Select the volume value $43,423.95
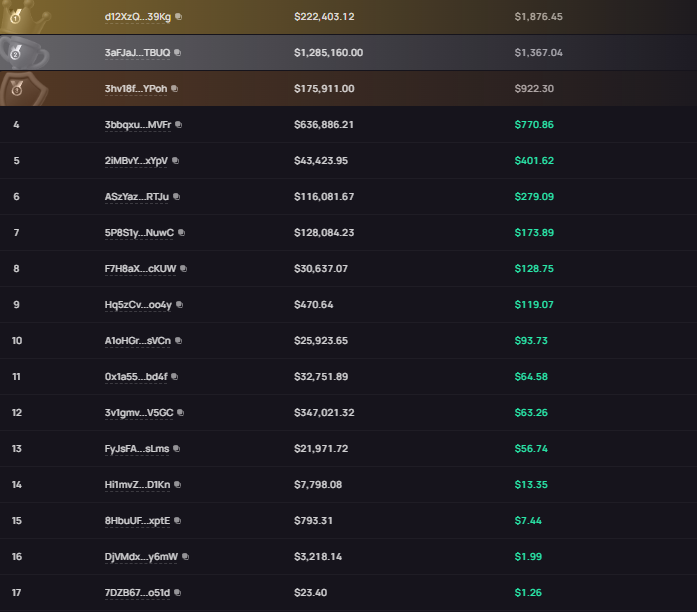The image size is (697, 612). (321, 161)
